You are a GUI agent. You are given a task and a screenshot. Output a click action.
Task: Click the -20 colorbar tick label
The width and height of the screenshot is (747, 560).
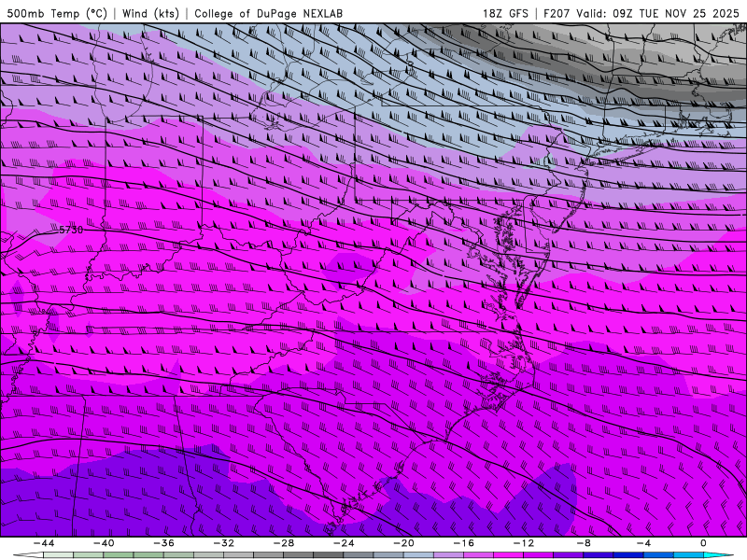point(403,543)
